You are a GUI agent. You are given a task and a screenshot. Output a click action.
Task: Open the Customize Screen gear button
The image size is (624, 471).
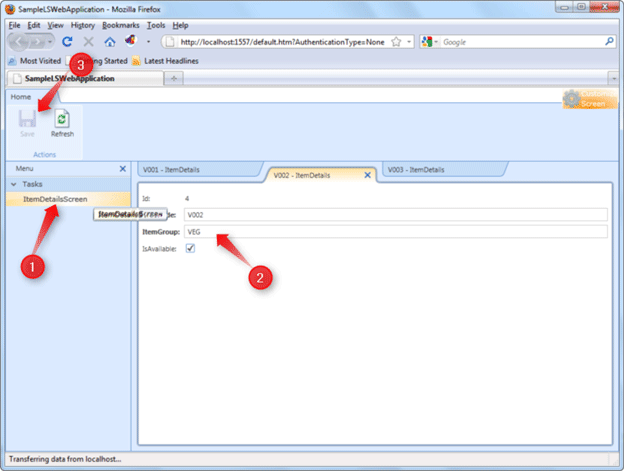coord(590,99)
